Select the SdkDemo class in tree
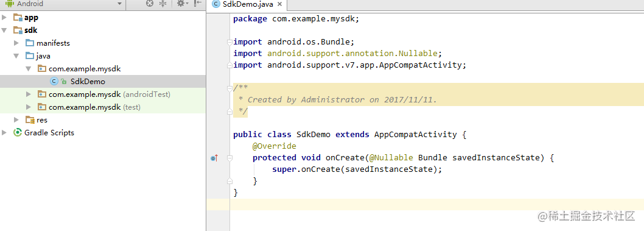The image size is (644, 231). coord(88,82)
